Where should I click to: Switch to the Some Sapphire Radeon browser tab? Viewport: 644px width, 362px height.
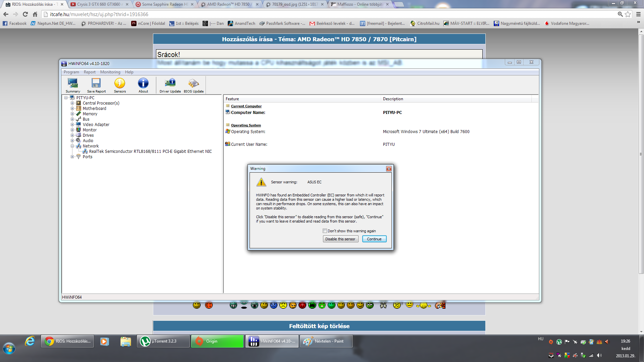pyautogui.click(x=164, y=4)
